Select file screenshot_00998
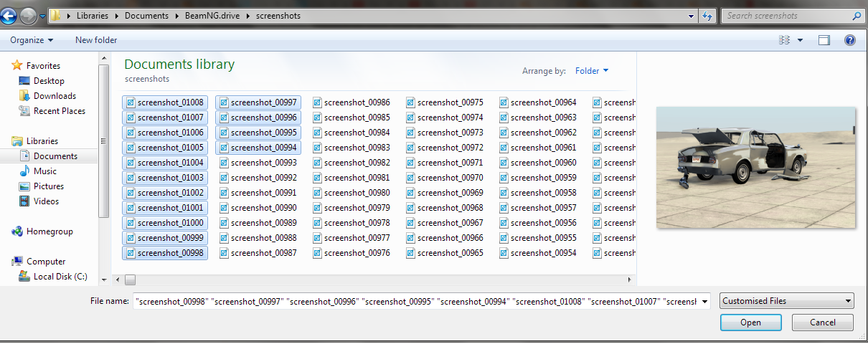 click(x=165, y=253)
